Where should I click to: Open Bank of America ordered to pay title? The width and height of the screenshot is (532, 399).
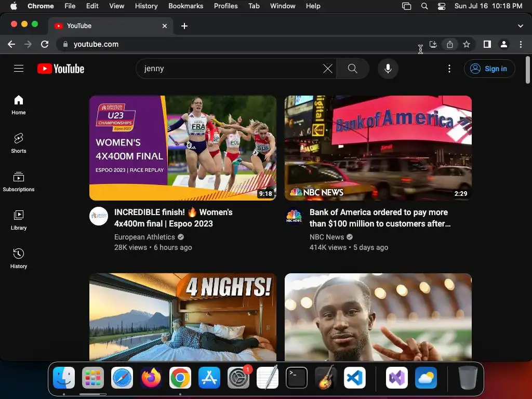coord(380,218)
